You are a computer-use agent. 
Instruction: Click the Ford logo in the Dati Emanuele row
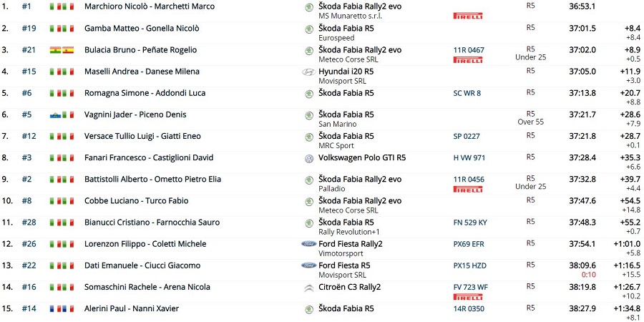point(308,265)
